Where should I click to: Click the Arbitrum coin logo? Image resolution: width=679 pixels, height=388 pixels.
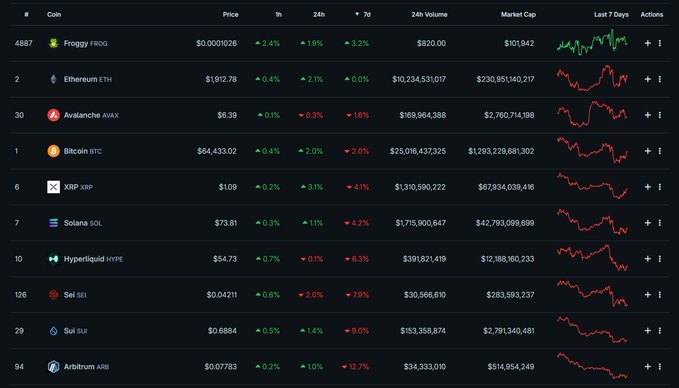(53, 366)
